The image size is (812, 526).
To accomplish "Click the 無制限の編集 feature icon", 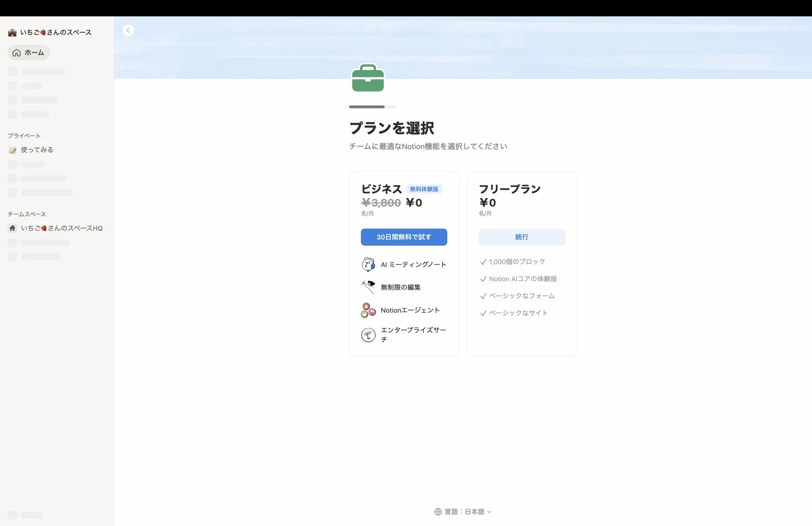I will point(368,287).
